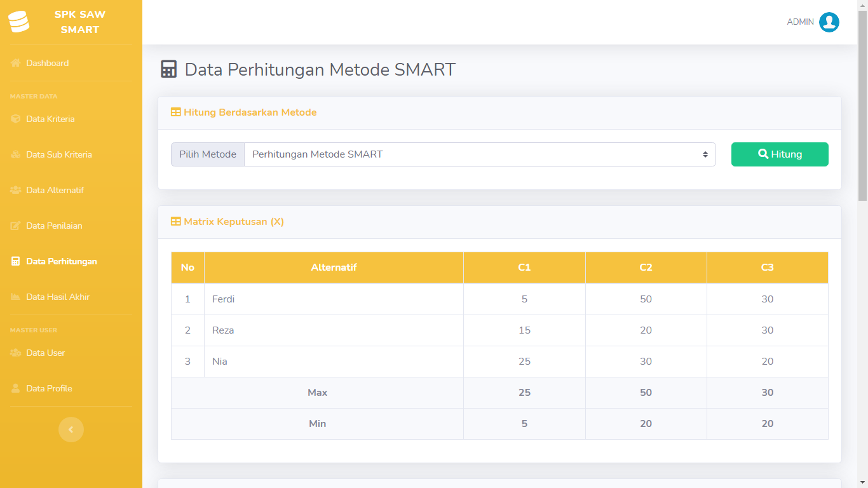Click Reza's C1 value 15
Screen dimensions: 868x488
click(x=524, y=330)
